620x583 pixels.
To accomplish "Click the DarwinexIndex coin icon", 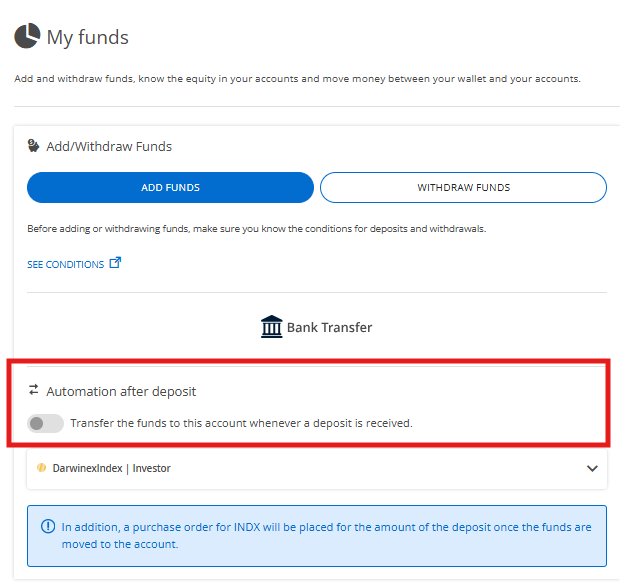I will (x=41, y=467).
